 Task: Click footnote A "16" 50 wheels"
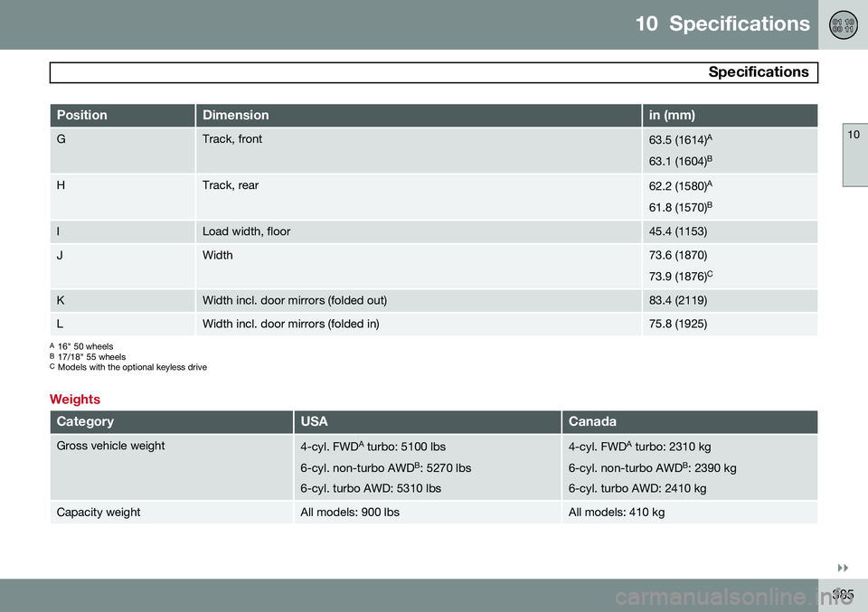click(81, 346)
